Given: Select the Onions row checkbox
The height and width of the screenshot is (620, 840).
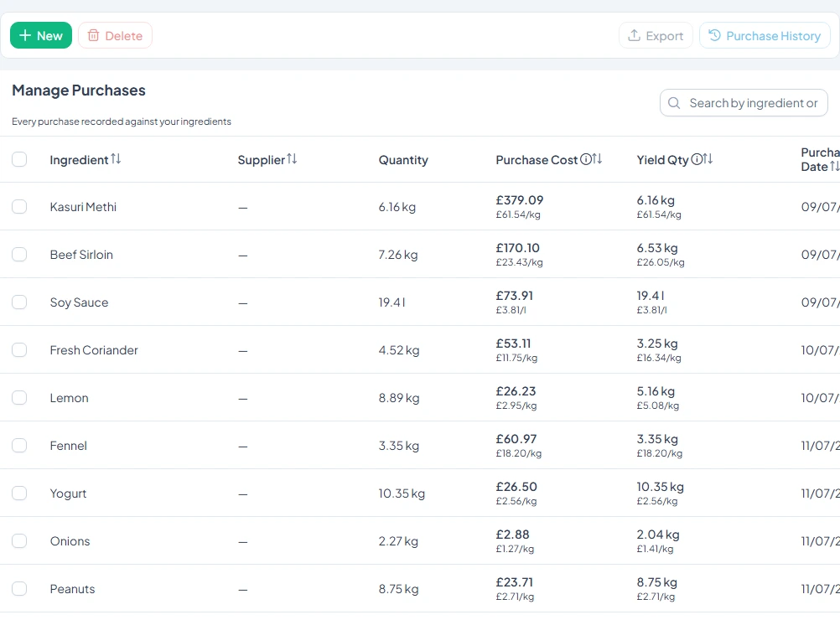Looking at the screenshot, I should (x=19, y=540).
